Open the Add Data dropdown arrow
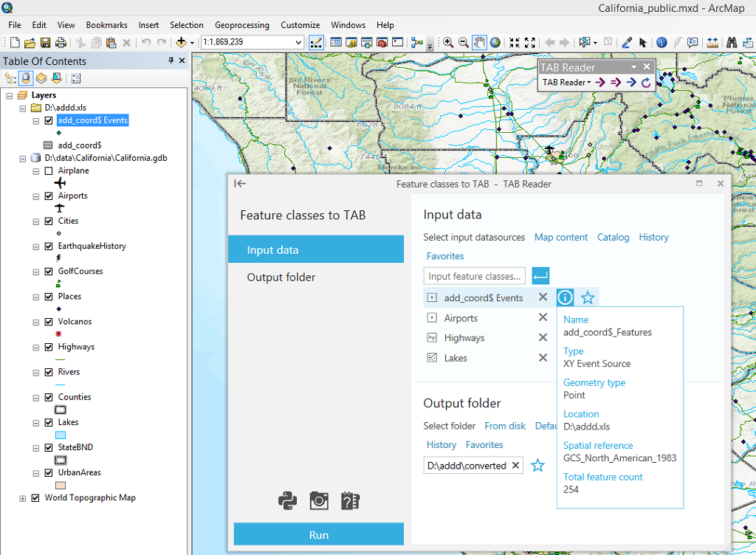The height and width of the screenshot is (555, 756). pyautogui.click(x=192, y=43)
